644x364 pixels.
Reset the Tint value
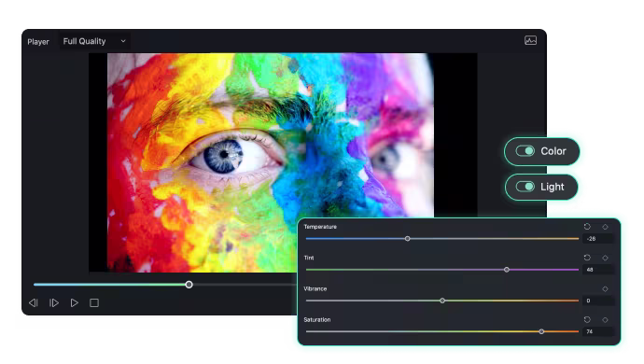pos(587,258)
